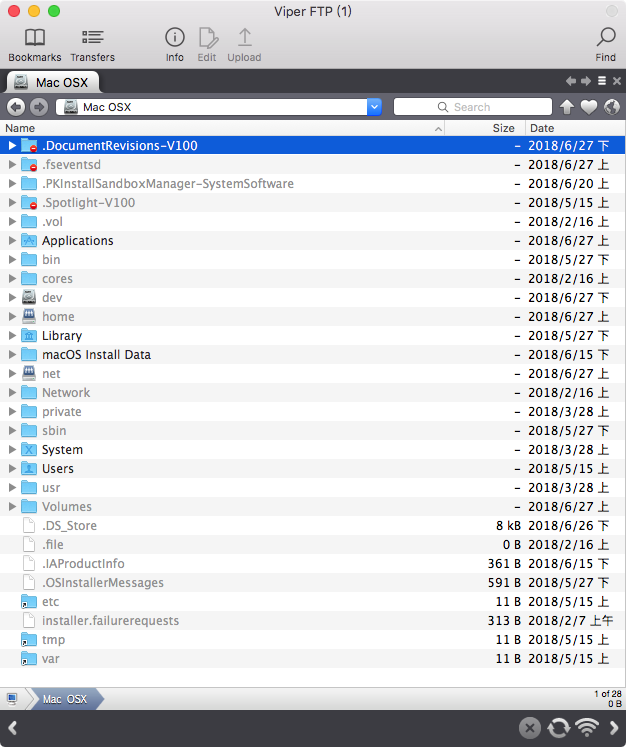Open the tab list menu icon

(602, 81)
